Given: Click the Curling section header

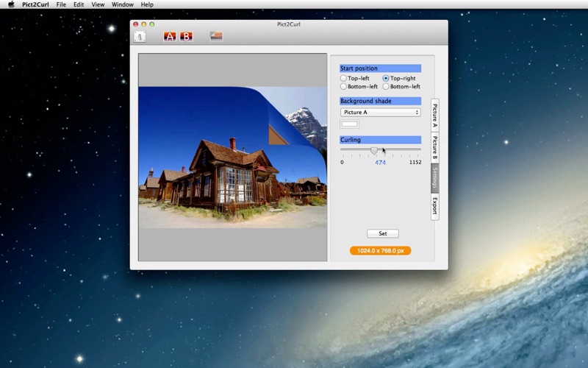Looking at the screenshot, I should pos(380,140).
